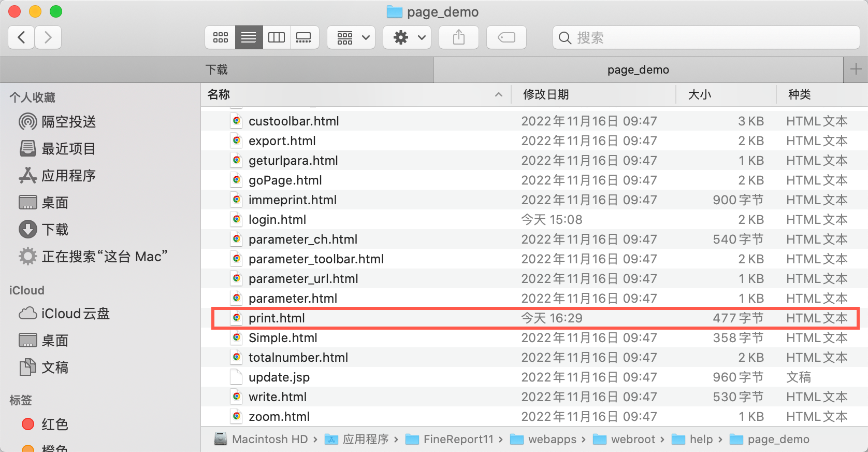This screenshot has height=452, width=868.
Task: Go back with the left chevron button
Action: click(x=21, y=37)
